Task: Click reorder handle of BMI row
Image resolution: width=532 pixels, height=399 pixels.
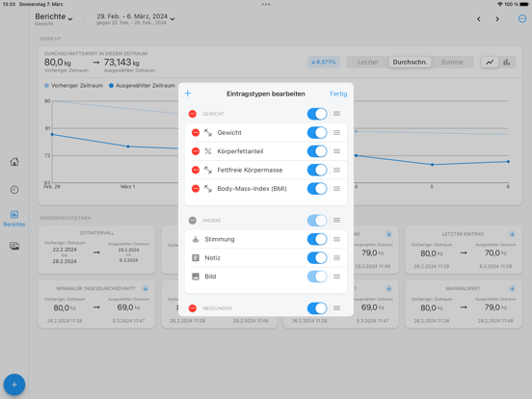Action: (x=336, y=188)
